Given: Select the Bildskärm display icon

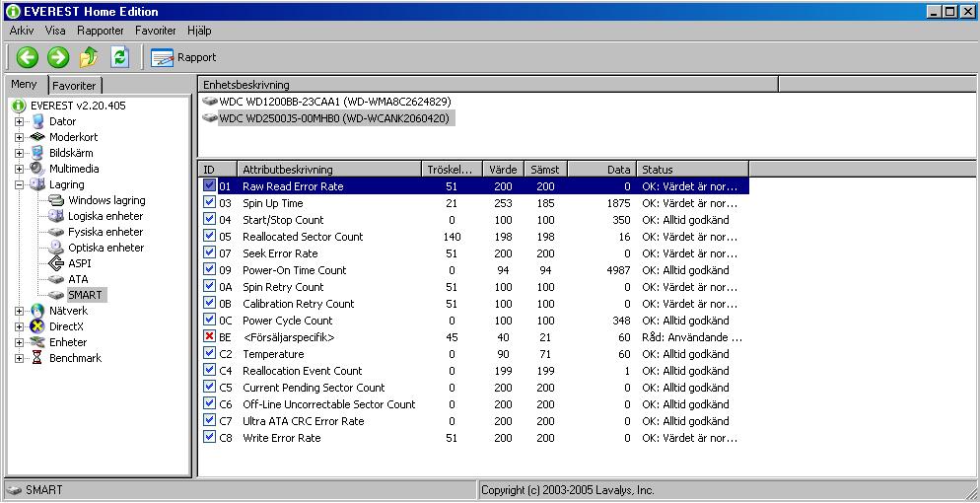Looking at the screenshot, I should pos(38,153).
